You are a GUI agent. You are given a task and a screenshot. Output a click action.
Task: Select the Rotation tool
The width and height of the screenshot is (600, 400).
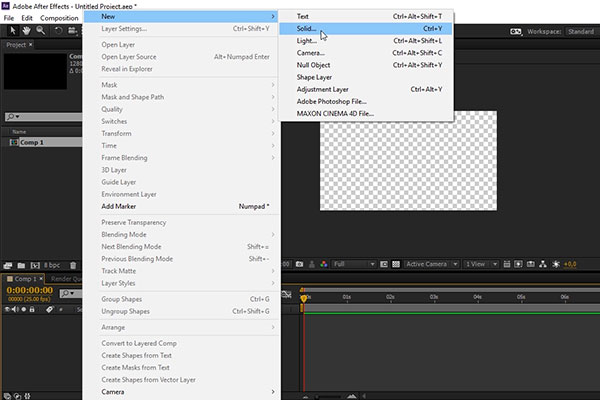tap(58, 31)
